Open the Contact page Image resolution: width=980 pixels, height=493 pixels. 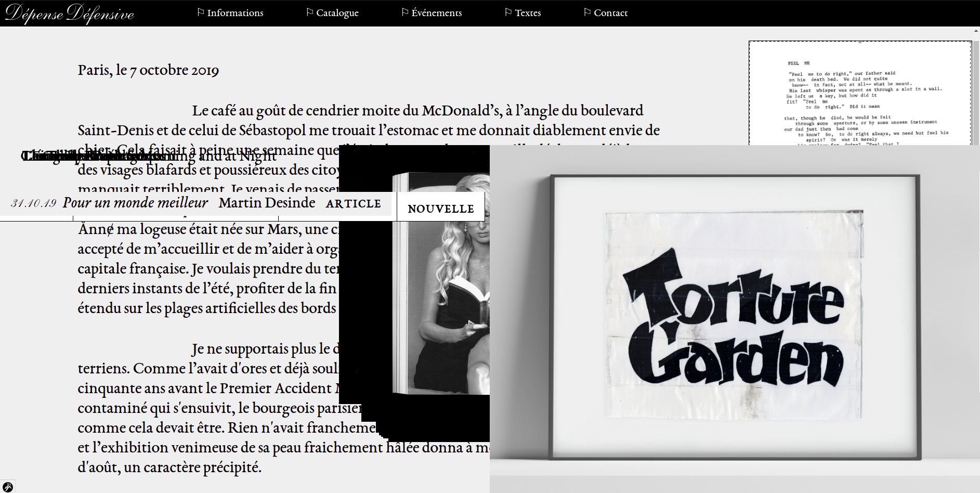coord(610,13)
